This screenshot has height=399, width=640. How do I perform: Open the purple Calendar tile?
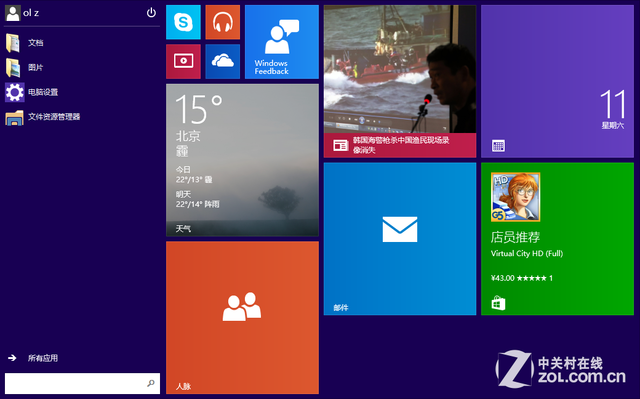tap(557, 81)
